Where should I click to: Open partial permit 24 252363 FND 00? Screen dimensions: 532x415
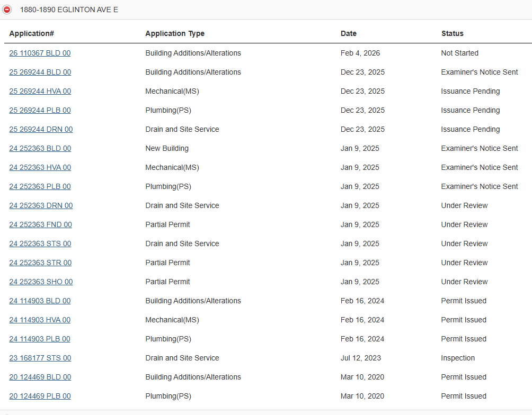[40, 224]
